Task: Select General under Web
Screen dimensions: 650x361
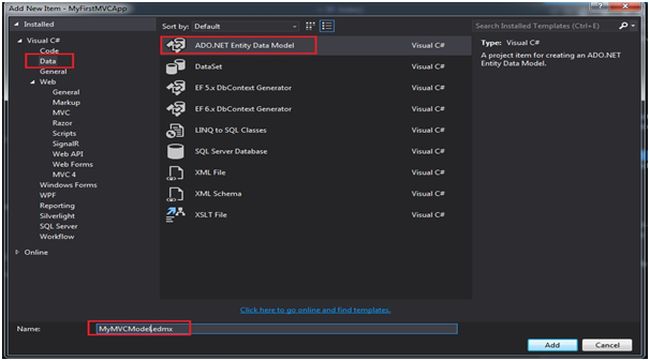Action: (x=66, y=92)
